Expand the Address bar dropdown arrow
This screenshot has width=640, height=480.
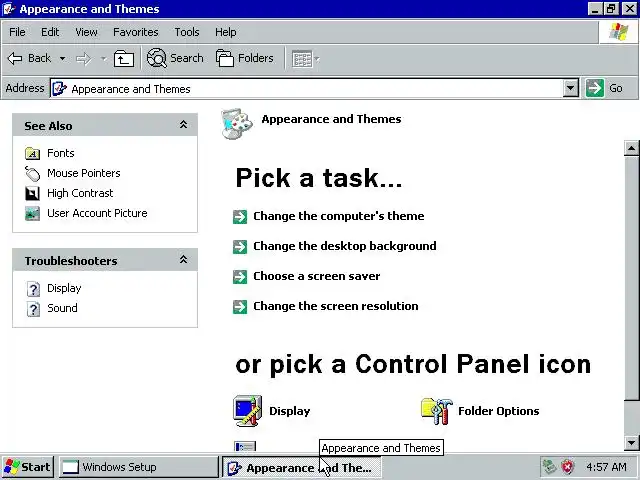pos(571,88)
